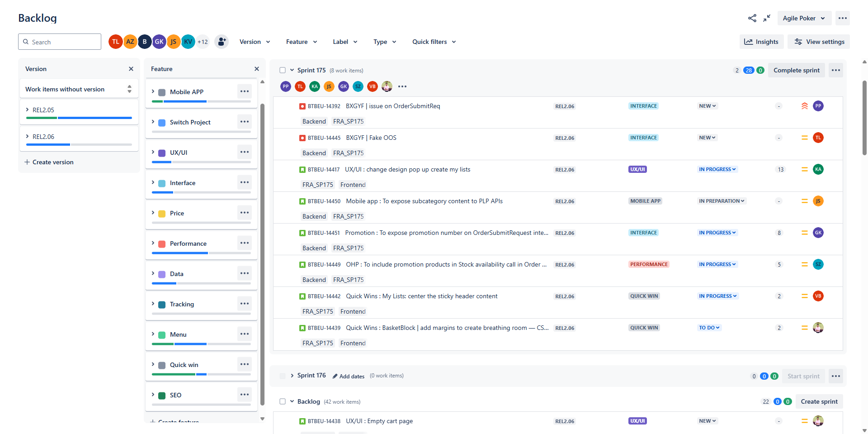Check the Backlog section checkbox

(282, 401)
